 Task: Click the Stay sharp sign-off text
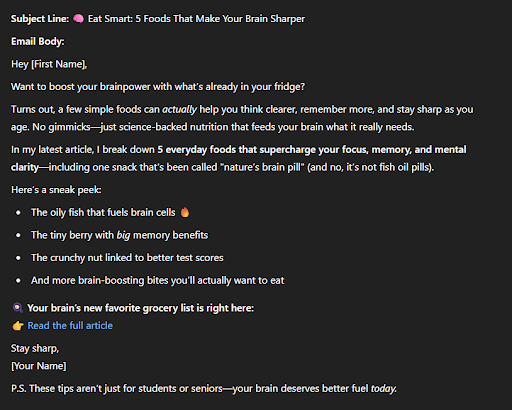(x=35, y=348)
